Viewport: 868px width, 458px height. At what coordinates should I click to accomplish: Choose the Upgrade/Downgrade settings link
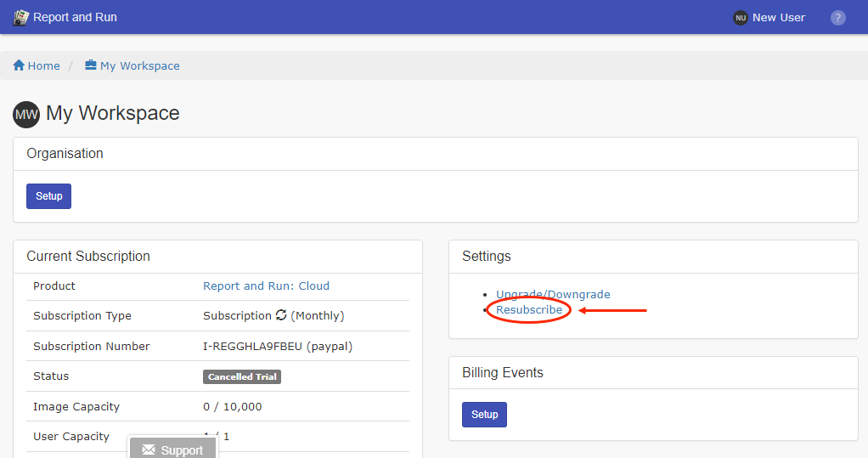tap(553, 294)
